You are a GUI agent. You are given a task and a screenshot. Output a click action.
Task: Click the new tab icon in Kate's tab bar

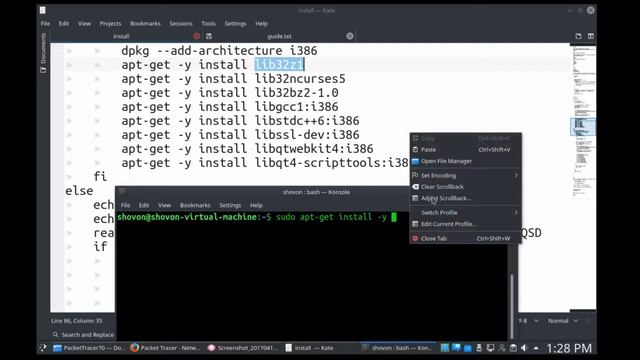coord(578,36)
